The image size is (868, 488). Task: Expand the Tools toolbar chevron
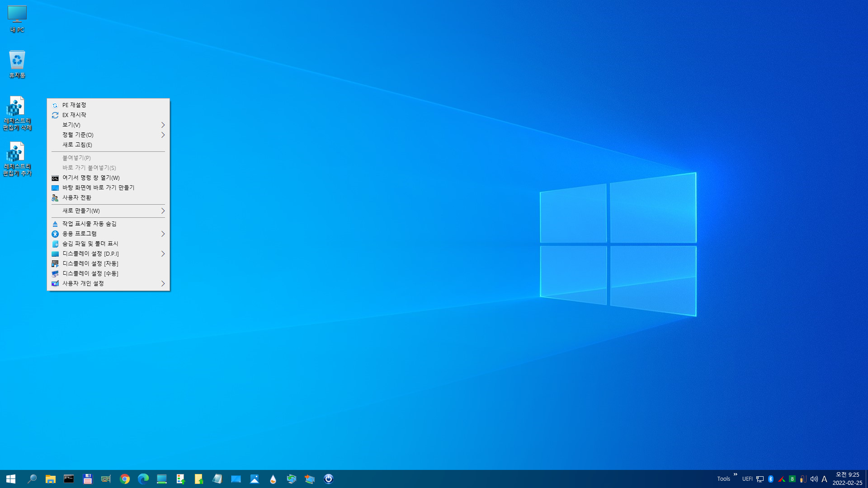pos(736,474)
